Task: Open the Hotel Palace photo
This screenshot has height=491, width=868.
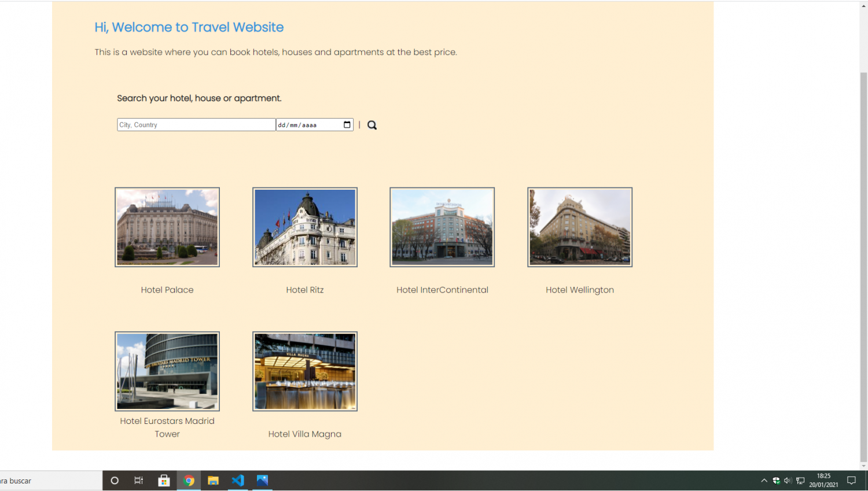Action: coord(167,227)
